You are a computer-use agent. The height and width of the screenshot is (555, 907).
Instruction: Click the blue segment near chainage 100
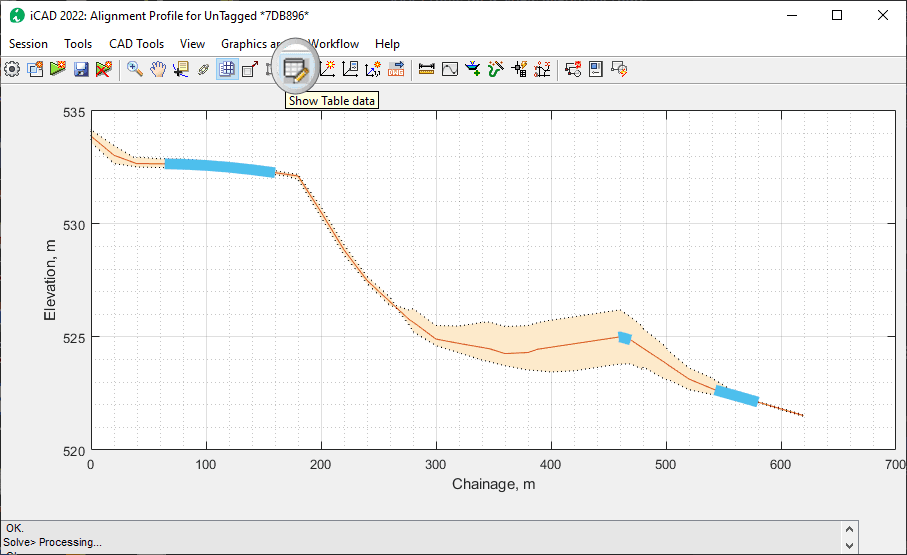click(x=218, y=167)
